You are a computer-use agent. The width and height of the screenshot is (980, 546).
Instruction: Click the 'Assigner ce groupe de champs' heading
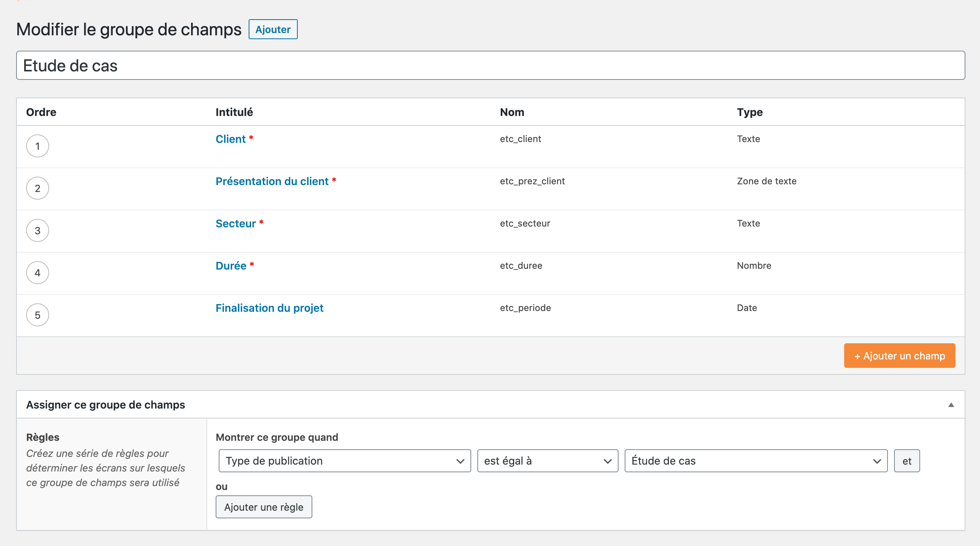pos(106,405)
